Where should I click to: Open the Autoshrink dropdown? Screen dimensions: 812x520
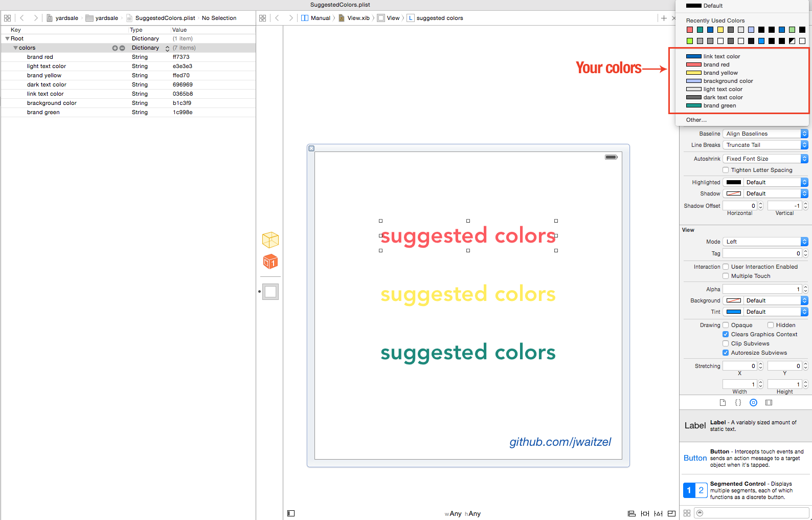point(765,159)
